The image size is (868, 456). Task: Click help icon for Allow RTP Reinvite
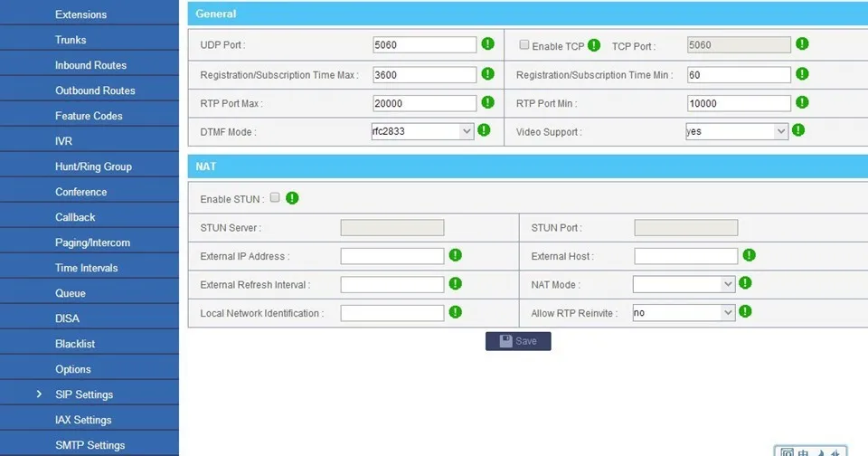[x=745, y=311]
